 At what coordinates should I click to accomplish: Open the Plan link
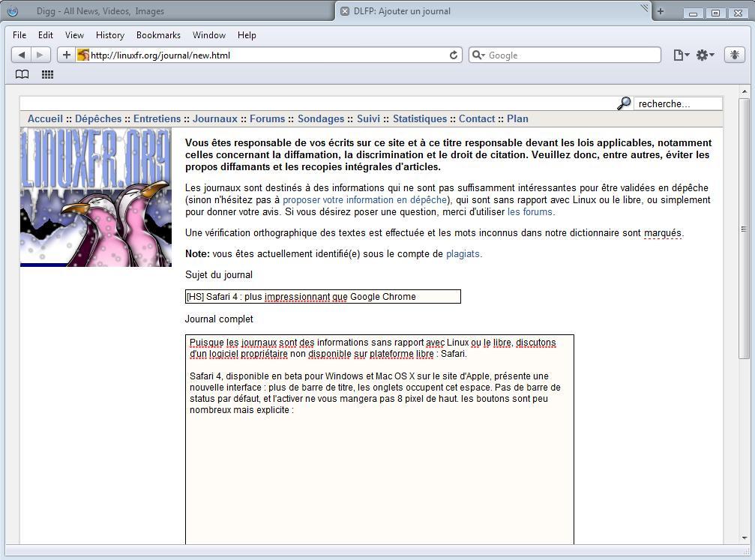[517, 119]
